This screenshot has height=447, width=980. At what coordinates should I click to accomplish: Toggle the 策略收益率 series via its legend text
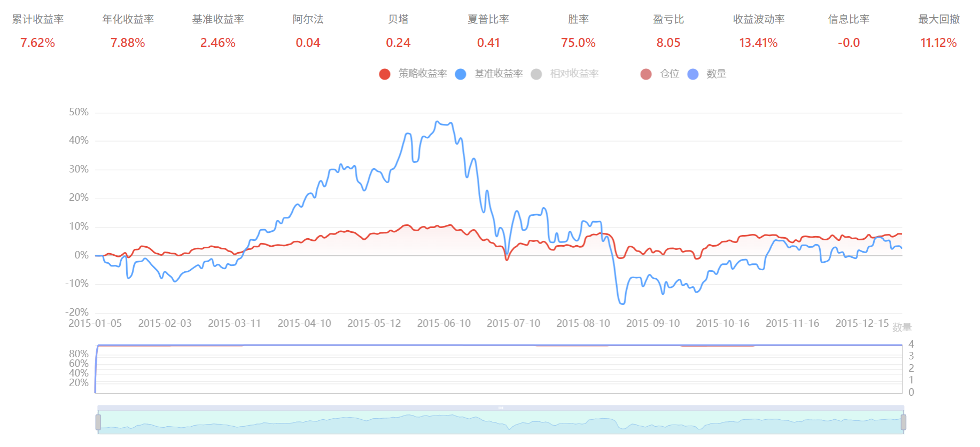coord(422,74)
